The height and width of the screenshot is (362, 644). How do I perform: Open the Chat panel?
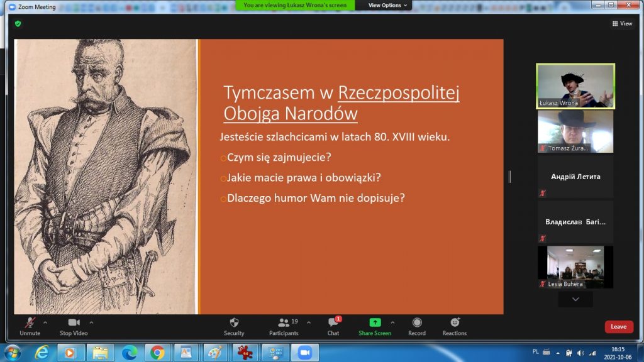pyautogui.click(x=333, y=322)
